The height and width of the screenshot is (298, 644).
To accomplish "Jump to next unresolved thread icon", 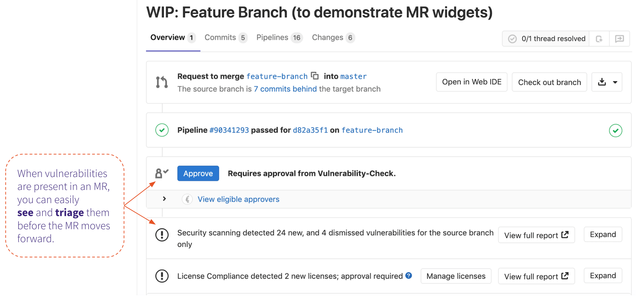I will (620, 38).
